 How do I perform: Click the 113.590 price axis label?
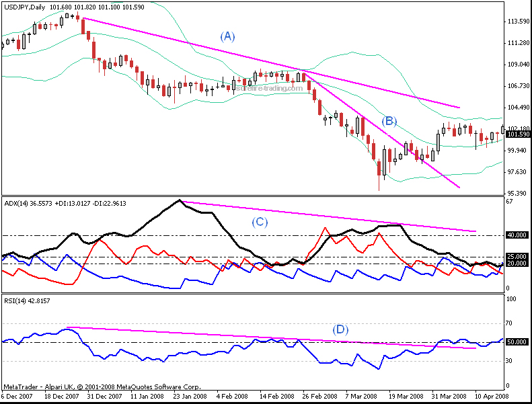(x=518, y=22)
